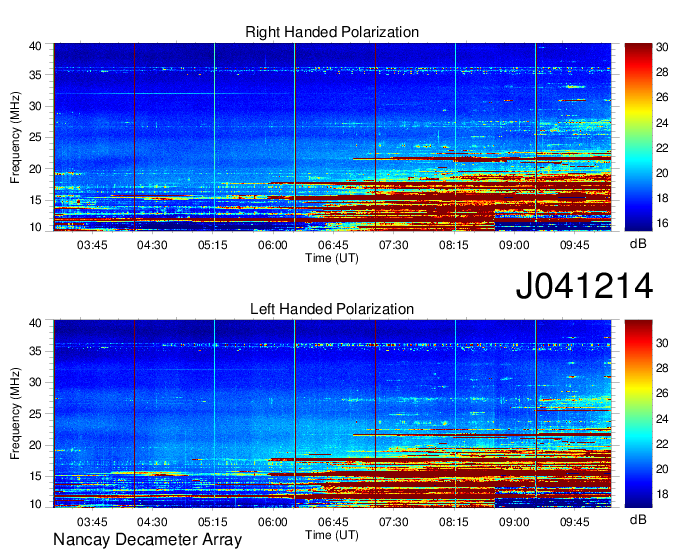
Task: Click the "Nancay Decameter Array" caption
Action: tap(147, 540)
